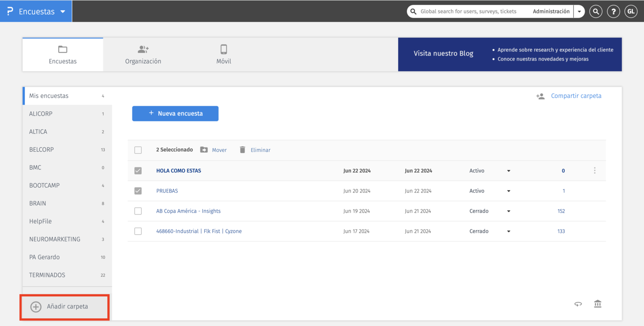The image size is (644, 326).
Task: Check the AB Copa América survey checkbox
Action: tap(138, 211)
